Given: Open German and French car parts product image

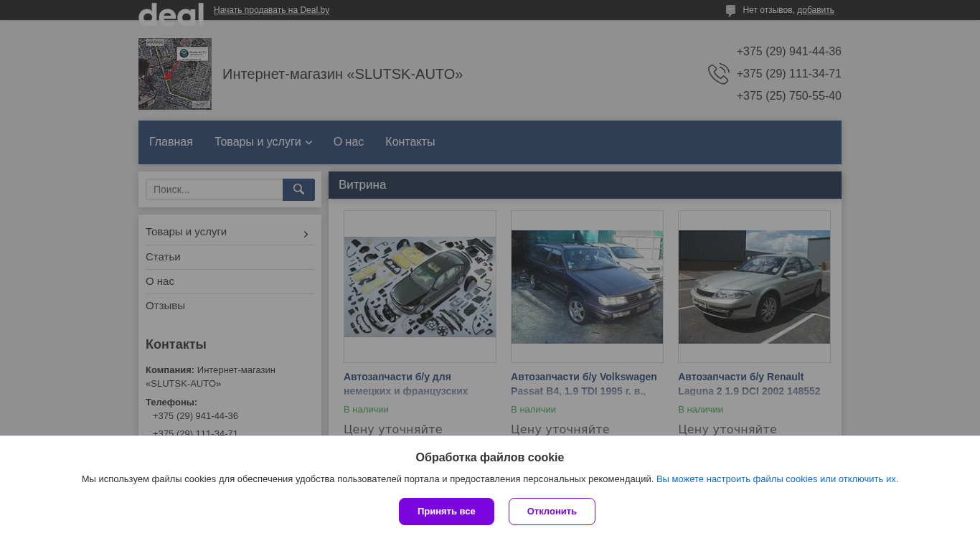Looking at the screenshot, I should point(420,286).
